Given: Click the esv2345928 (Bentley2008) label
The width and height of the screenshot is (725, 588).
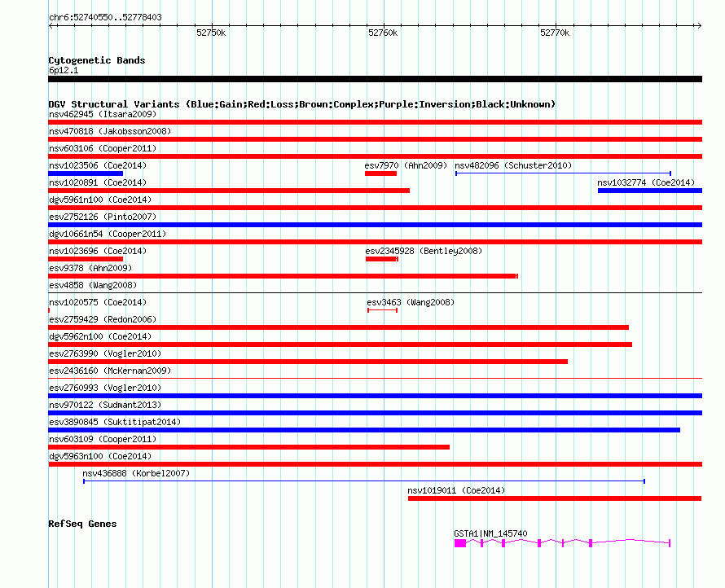Looking at the screenshot, I should [x=424, y=251].
